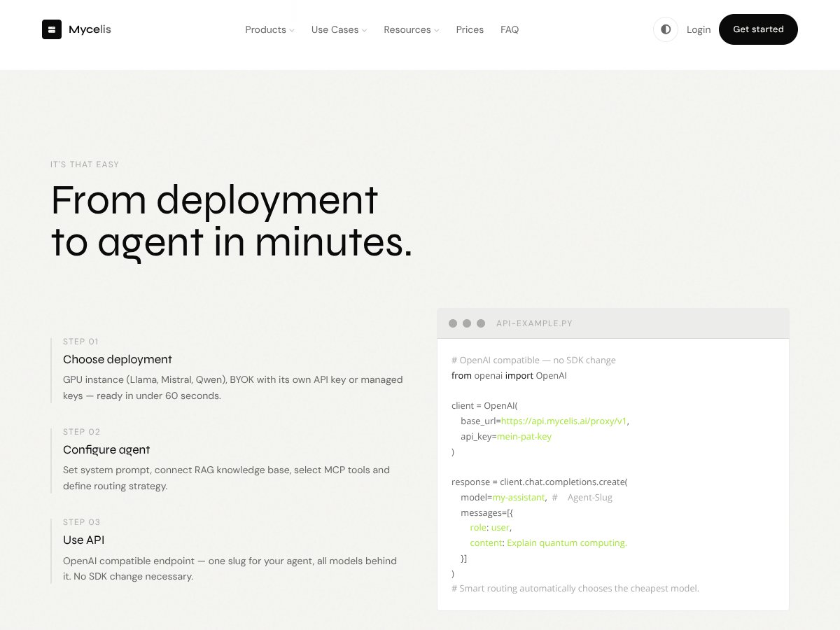The image size is (840, 630).
Task: Click the second gray window dot
Action: click(467, 323)
